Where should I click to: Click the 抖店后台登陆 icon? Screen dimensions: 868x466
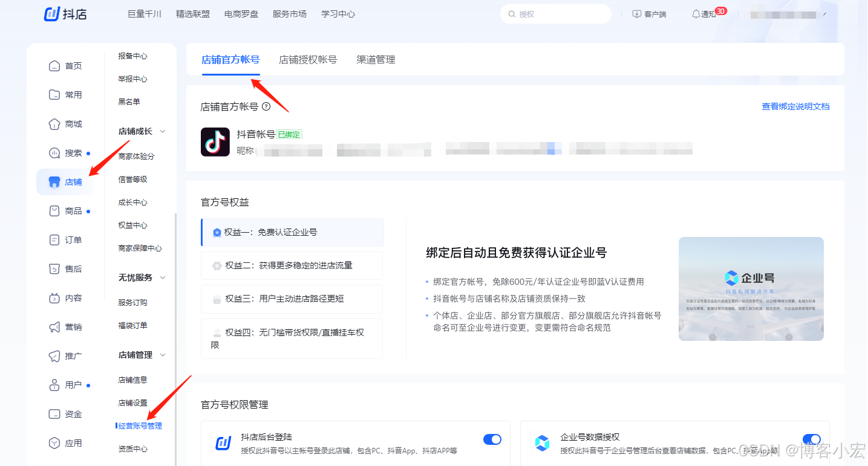[223, 444]
